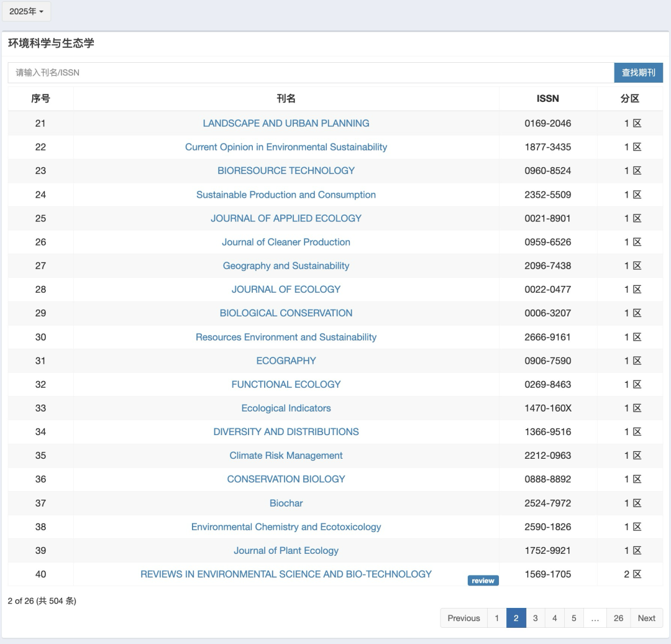Open JOURNAL OF ECOLOGY link
Viewport: 671px width, 644px height.
tap(286, 290)
